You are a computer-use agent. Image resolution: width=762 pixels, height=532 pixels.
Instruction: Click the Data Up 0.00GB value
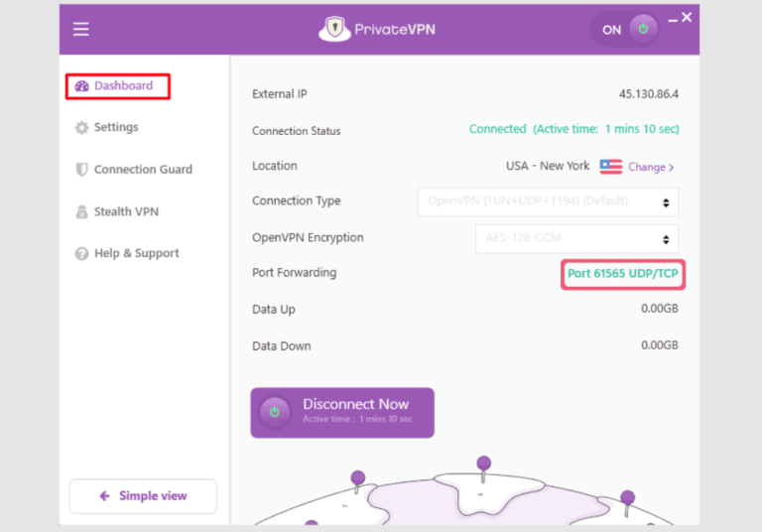(x=660, y=309)
